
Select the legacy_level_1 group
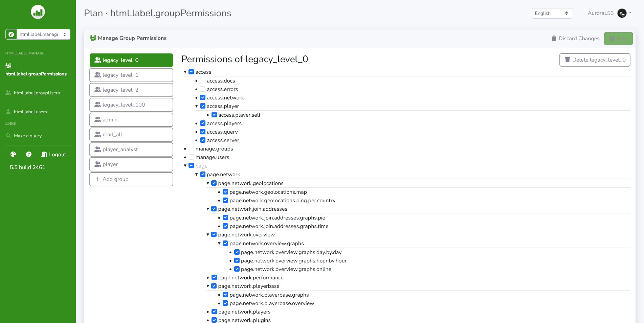tap(131, 75)
